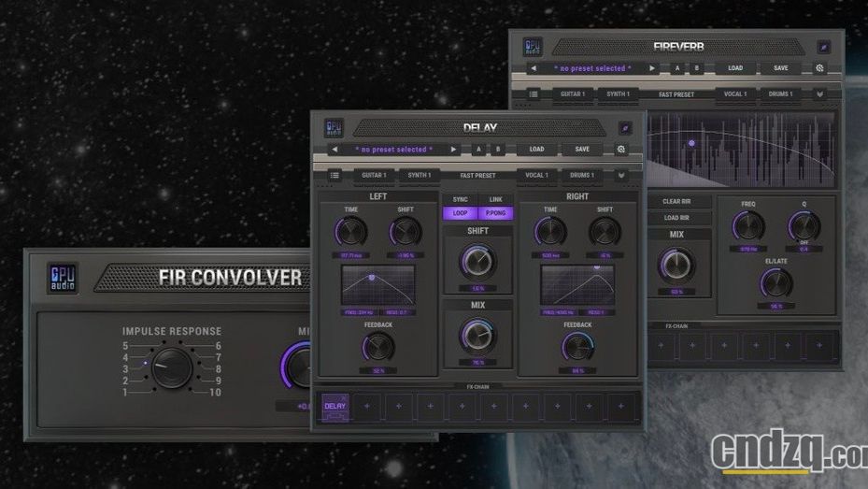The width and height of the screenshot is (868, 489).
Task: Click LOAD button in Delay window
Action: [536, 149]
